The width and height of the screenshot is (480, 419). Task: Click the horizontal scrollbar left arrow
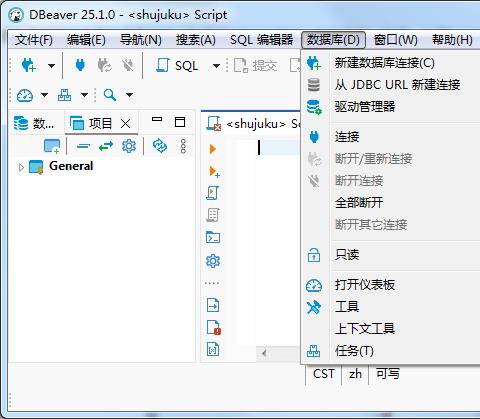(264, 353)
